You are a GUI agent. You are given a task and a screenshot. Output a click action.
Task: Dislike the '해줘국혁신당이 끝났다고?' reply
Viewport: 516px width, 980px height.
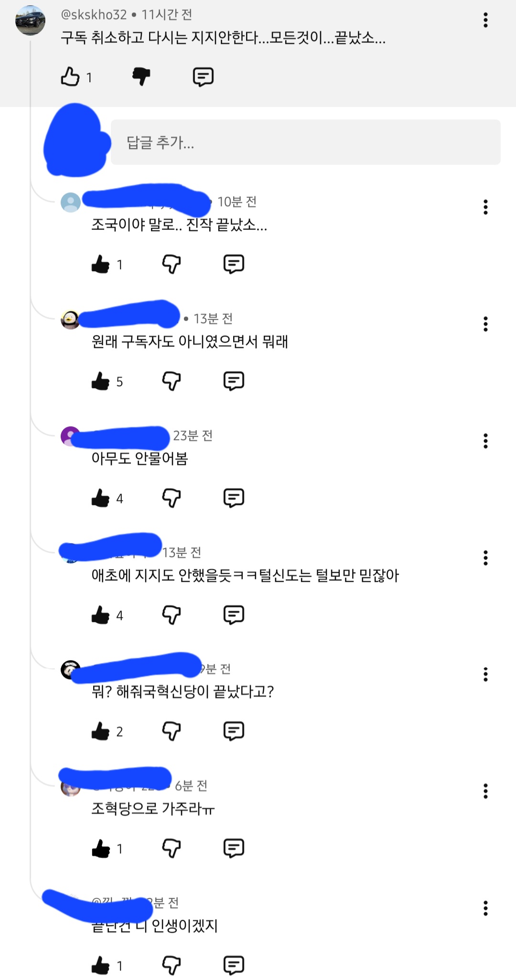(x=172, y=731)
